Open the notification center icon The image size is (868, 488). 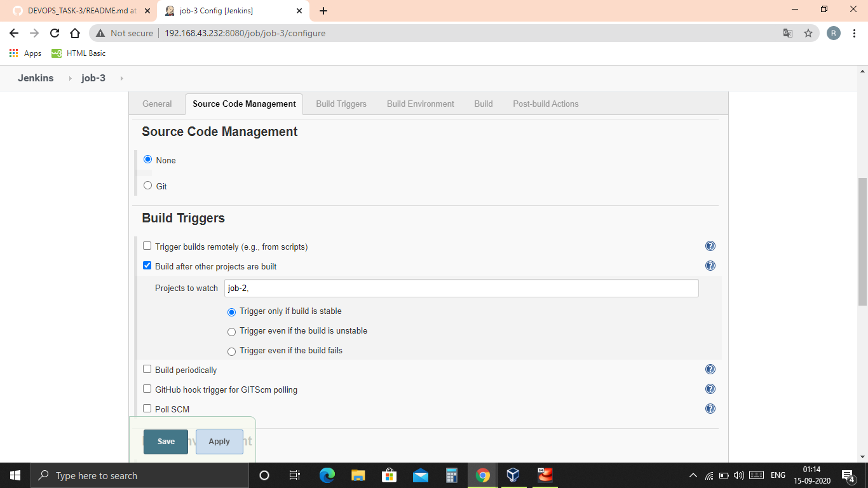coord(848,475)
